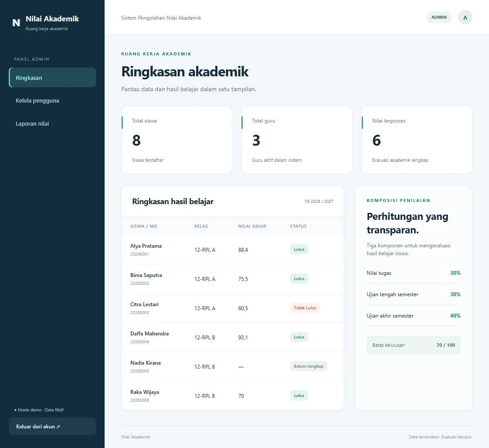Select student name Citra Lestari

click(144, 304)
